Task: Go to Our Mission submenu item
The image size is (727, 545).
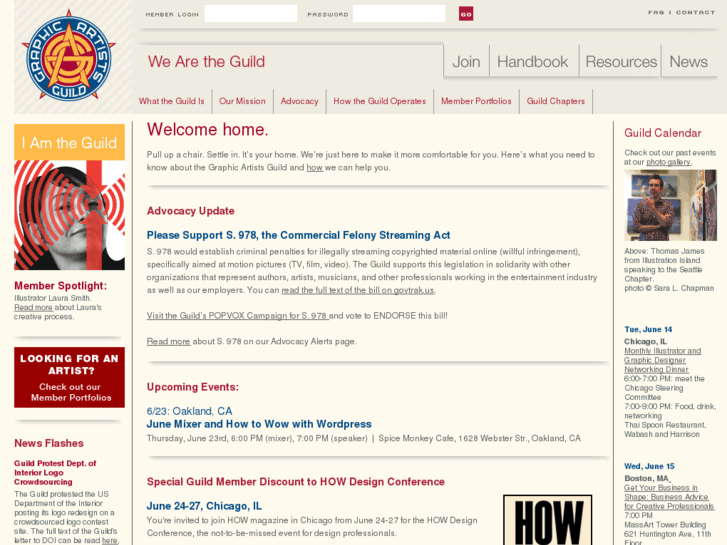Action: coord(242,101)
